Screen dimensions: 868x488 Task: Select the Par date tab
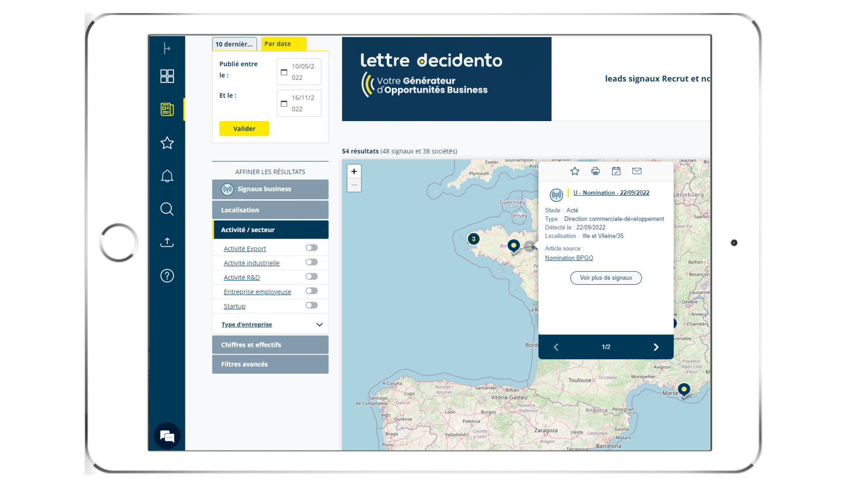tap(283, 44)
